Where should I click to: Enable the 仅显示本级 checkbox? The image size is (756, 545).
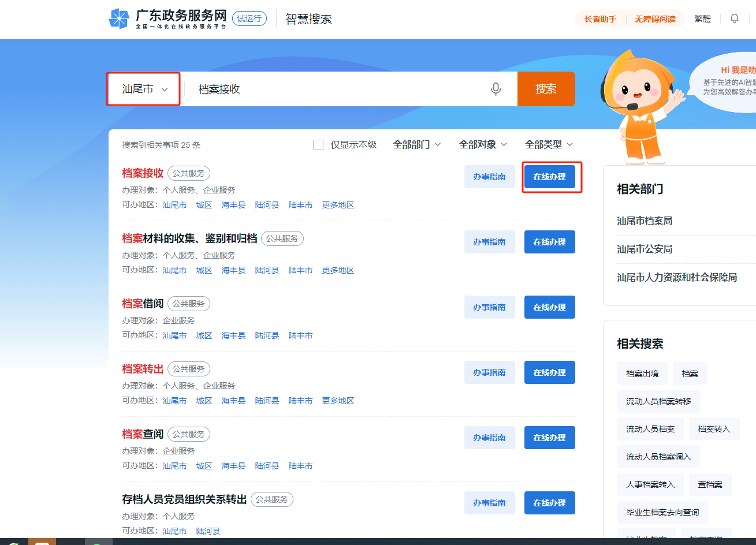pyautogui.click(x=318, y=144)
